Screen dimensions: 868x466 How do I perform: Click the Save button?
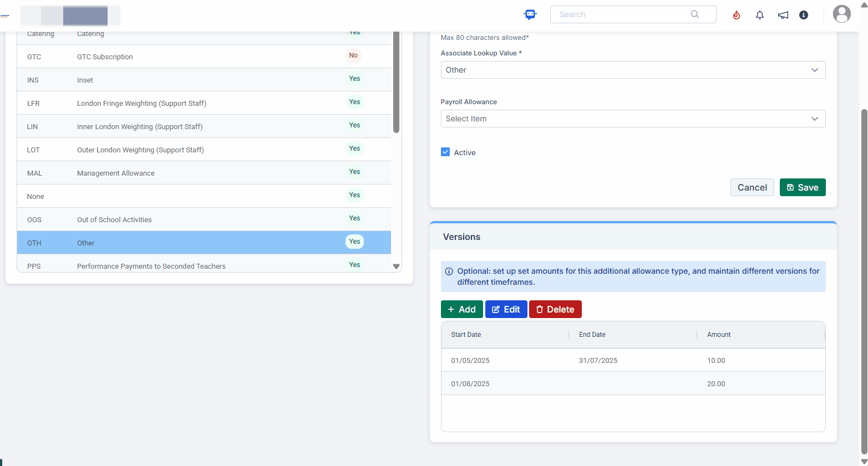802,187
